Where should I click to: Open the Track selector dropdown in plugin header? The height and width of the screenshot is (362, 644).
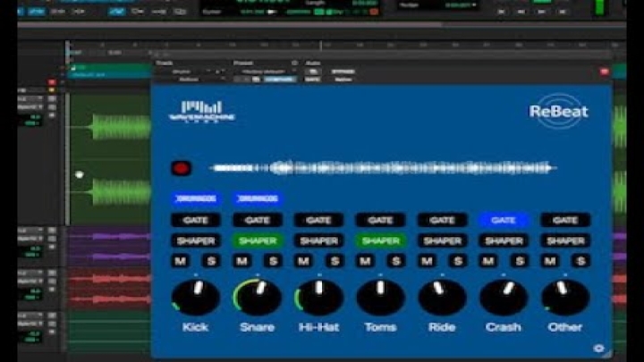[190, 72]
